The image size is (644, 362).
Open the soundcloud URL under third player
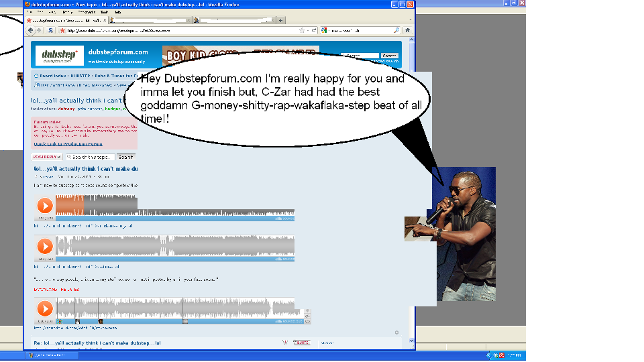tap(75, 328)
